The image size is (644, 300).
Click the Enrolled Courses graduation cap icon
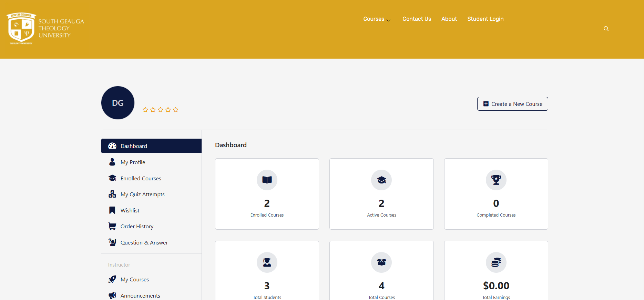(x=112, y=178)
